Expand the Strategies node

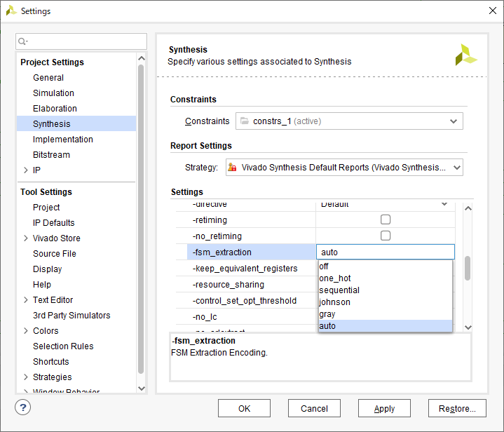point(26,377)
